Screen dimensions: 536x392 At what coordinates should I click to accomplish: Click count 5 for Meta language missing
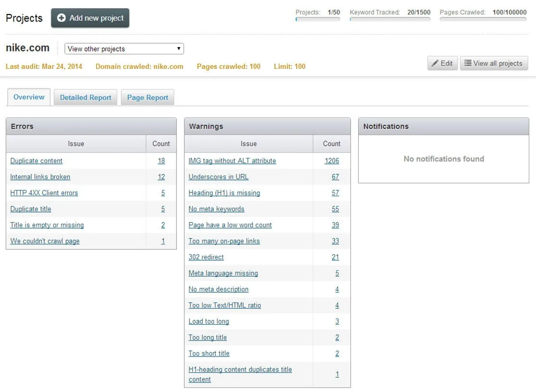pyautogui.click(x=337, y=273)
